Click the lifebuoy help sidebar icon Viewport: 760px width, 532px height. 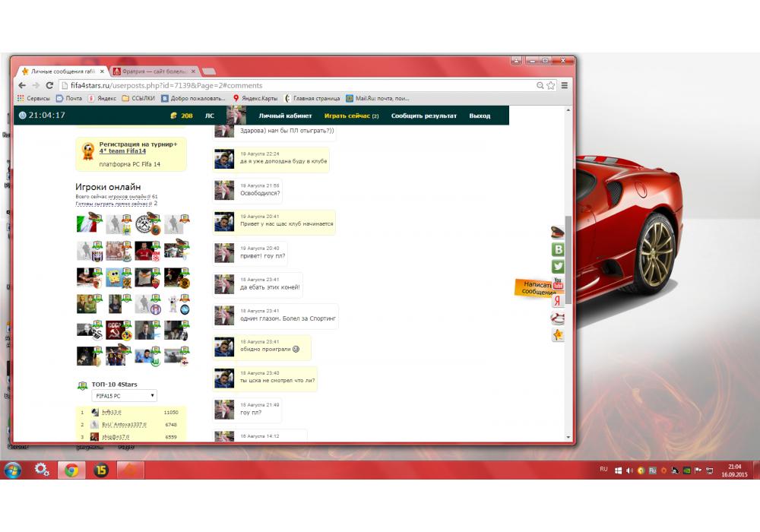point(558,318)
